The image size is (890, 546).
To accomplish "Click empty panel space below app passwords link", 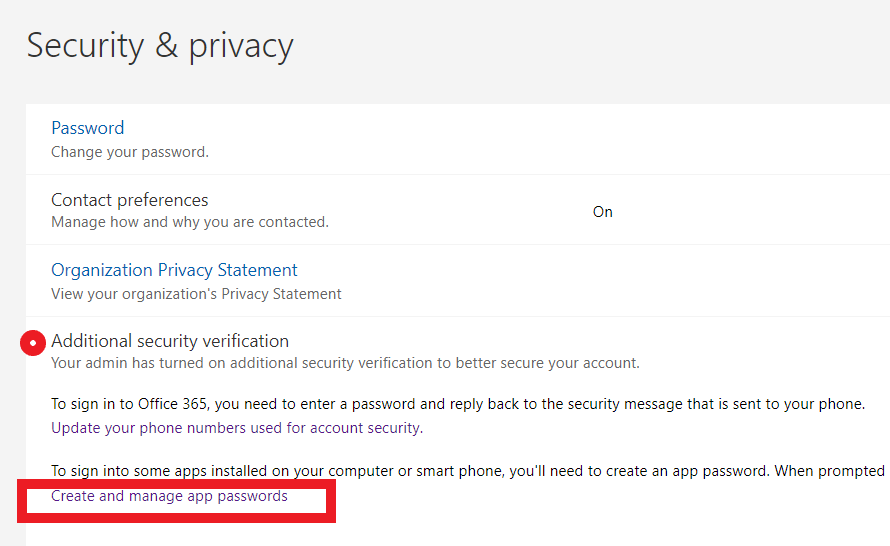I will click(x=500, y=532).
